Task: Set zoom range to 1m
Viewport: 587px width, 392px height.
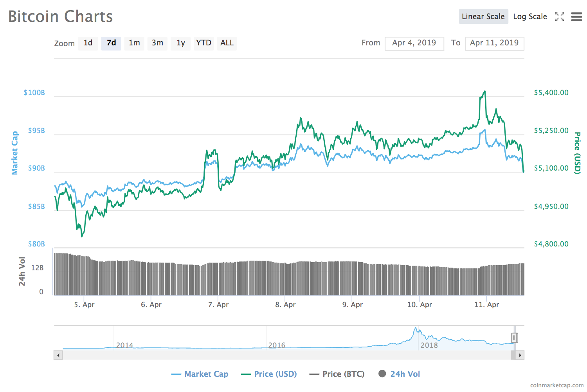Action: 134,43
